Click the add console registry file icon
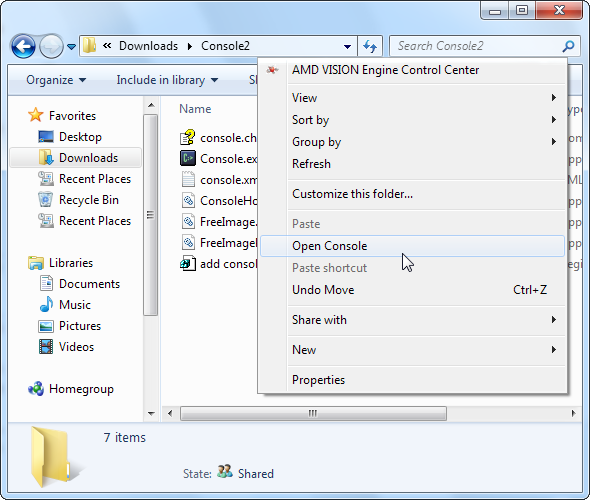590x500 pixels. (188, 263)
